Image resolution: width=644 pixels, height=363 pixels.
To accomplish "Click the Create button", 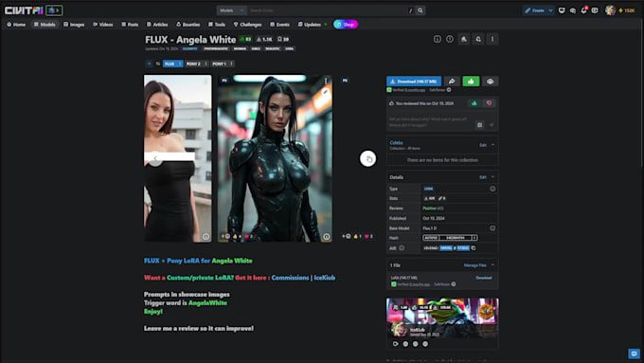I will (535, 10).
